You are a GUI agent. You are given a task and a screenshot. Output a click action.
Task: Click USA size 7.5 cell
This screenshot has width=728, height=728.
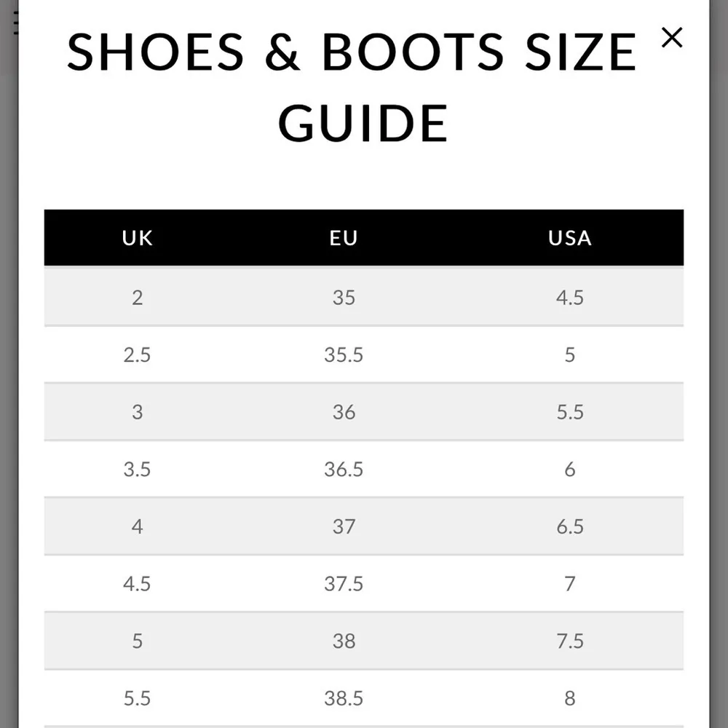pos(569,641)
